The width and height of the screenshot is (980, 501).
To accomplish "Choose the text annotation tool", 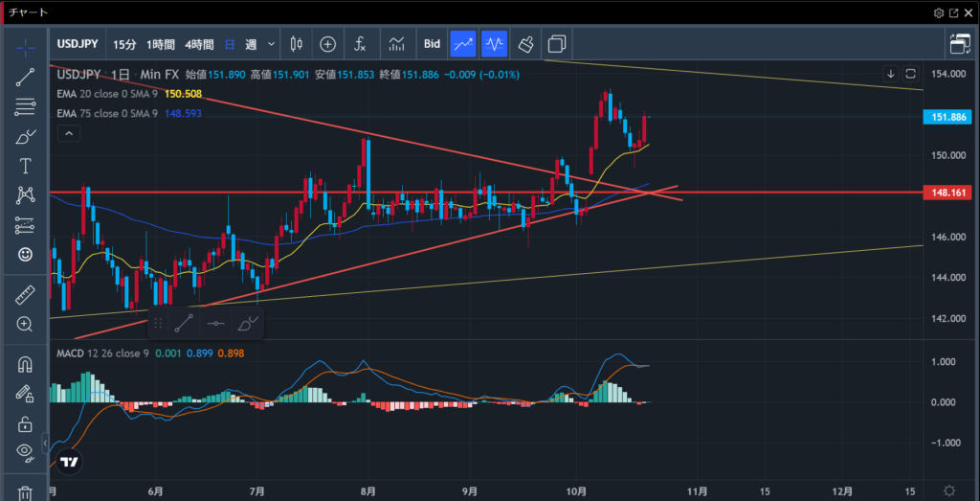I will (26, 166).
